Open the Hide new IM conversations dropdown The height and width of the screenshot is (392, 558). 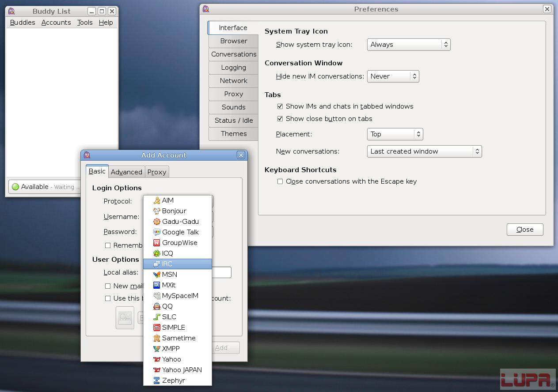[393, 76]
